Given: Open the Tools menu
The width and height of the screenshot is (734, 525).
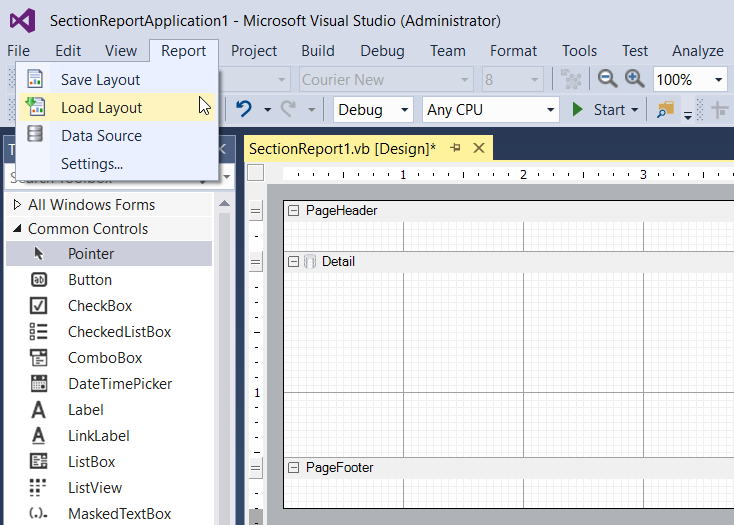Looking at the screenshot, I should tap(579, 51).
